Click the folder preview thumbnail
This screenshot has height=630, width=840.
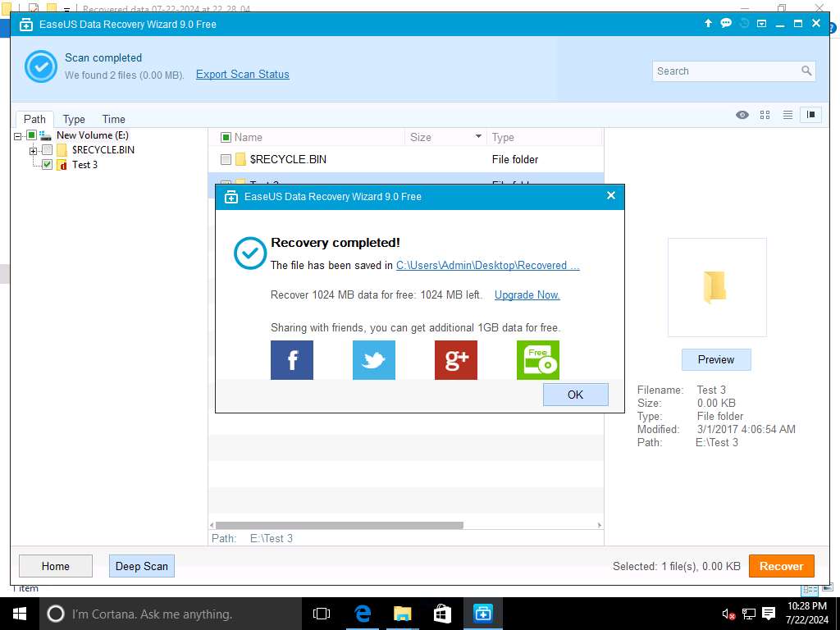coord(717,287)
